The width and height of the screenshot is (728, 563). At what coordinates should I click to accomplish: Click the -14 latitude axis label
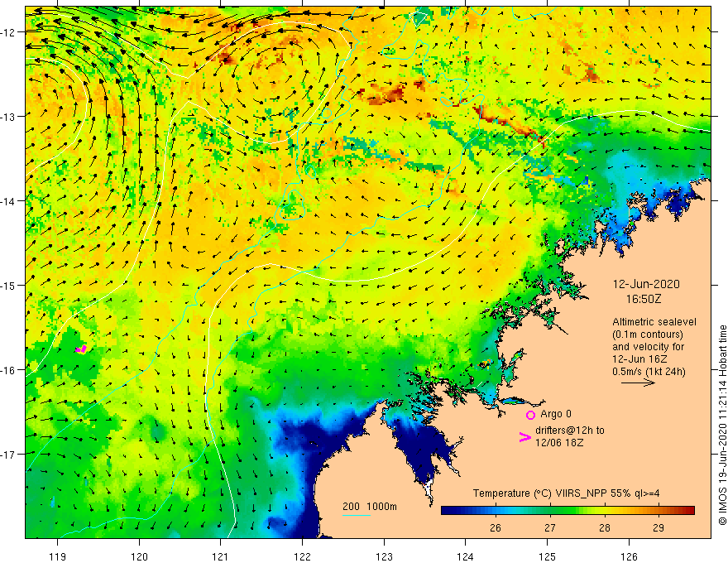(x=8, y=201)
